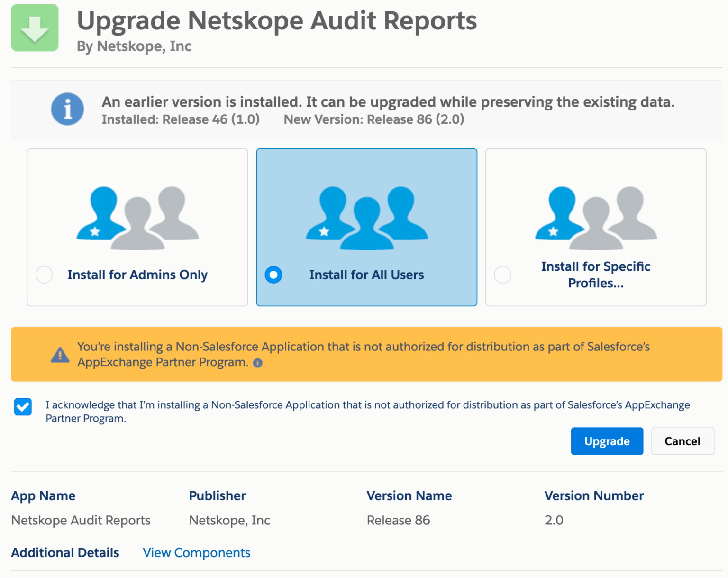Expand Additional Details section

64,552
